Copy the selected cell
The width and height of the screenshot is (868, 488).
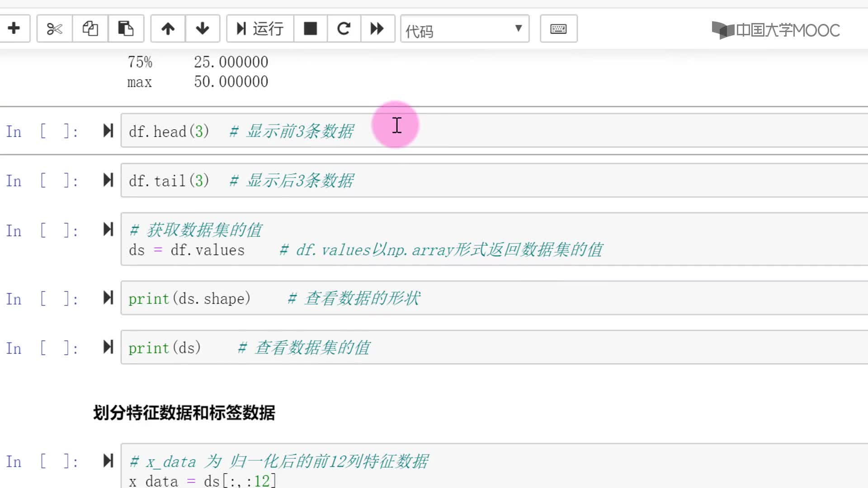[x=90, y=28]
